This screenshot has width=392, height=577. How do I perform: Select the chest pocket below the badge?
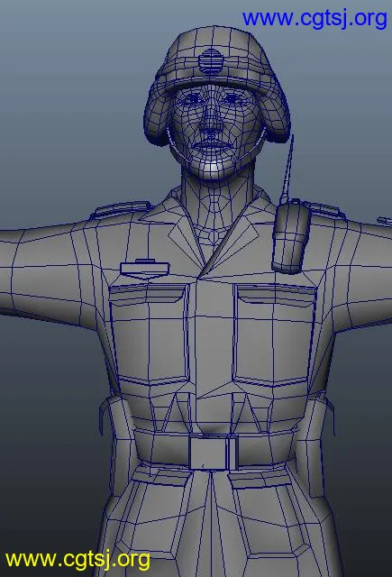pos(150,334)
